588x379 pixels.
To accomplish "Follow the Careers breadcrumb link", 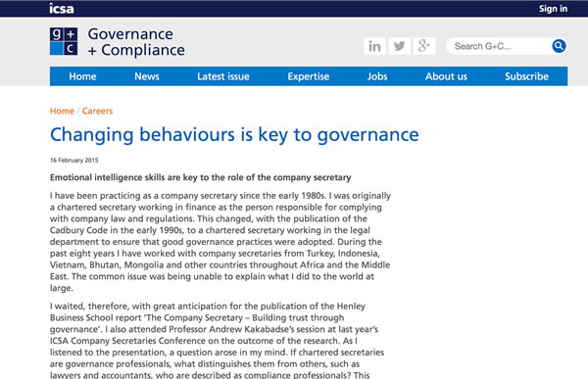I will (97, 111).
